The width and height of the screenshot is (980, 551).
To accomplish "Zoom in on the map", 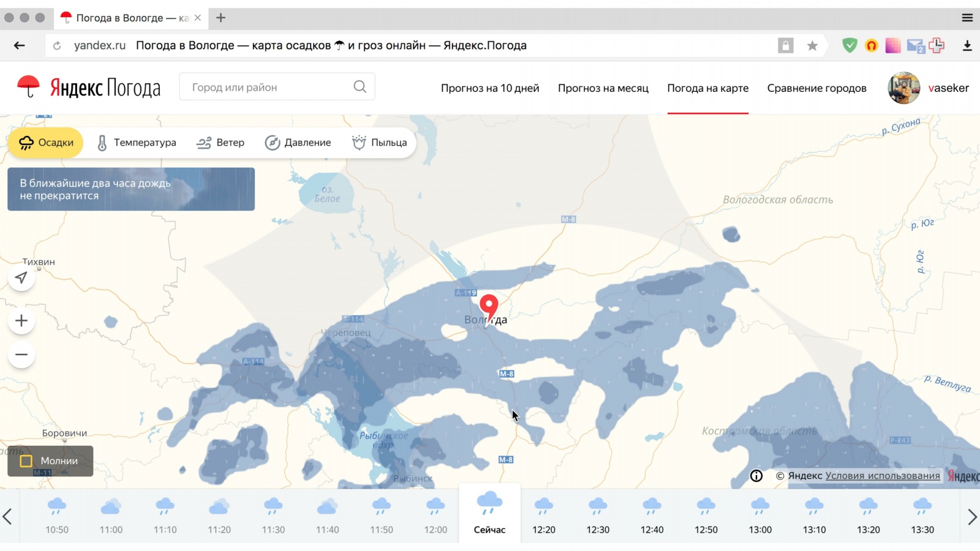I will click(x=21, y=321).
